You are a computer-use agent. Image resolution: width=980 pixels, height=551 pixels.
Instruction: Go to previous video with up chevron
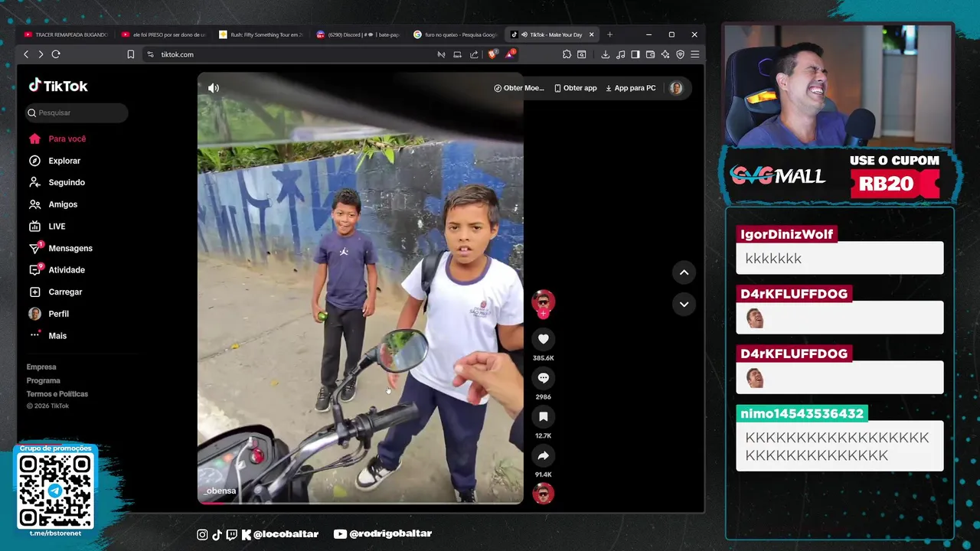click(x=684, y=272)
